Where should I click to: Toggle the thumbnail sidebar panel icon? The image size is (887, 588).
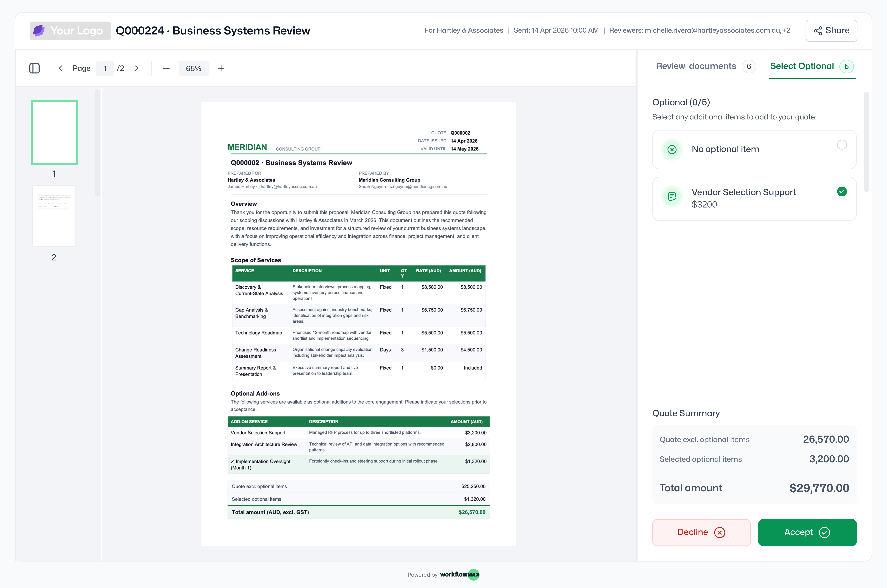pos(34,68)
